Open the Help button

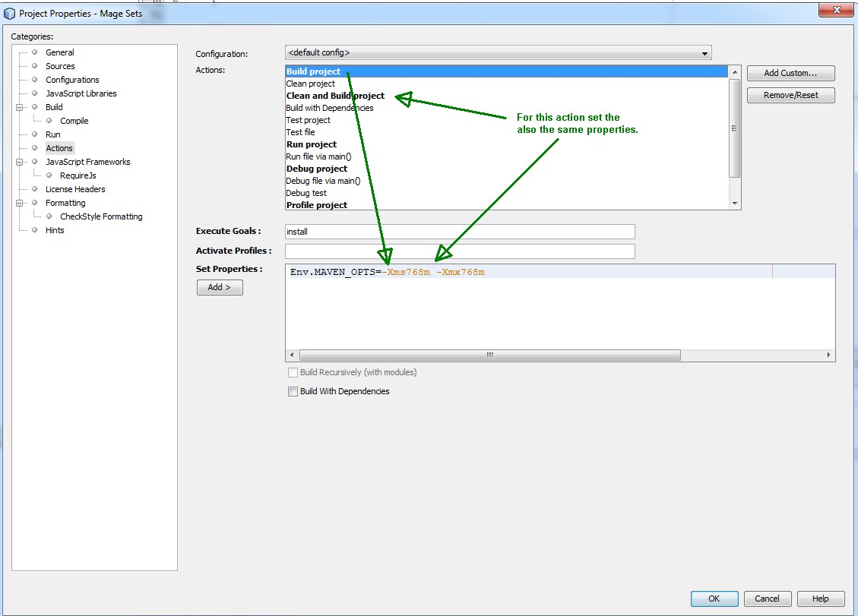[820, 599]
